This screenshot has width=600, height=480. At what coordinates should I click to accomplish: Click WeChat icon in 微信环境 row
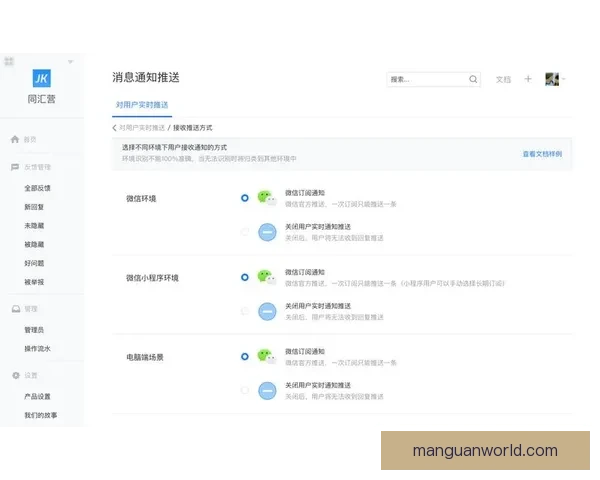267,198
